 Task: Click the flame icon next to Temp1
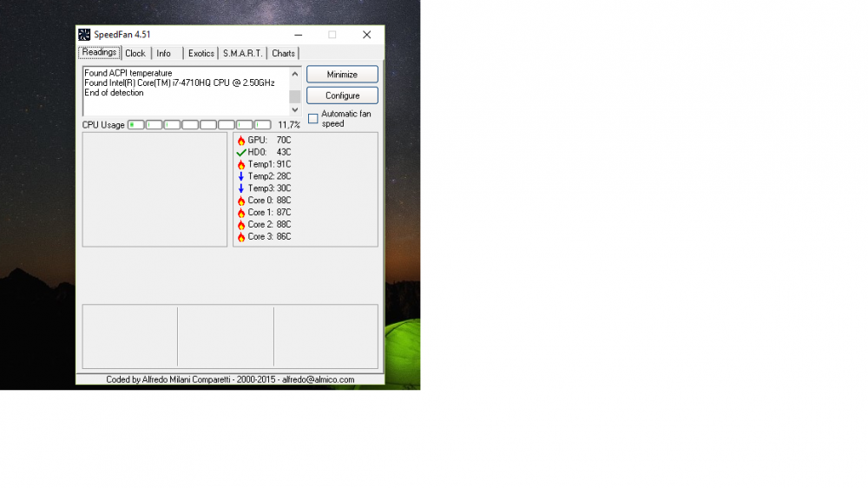[241, 164]
